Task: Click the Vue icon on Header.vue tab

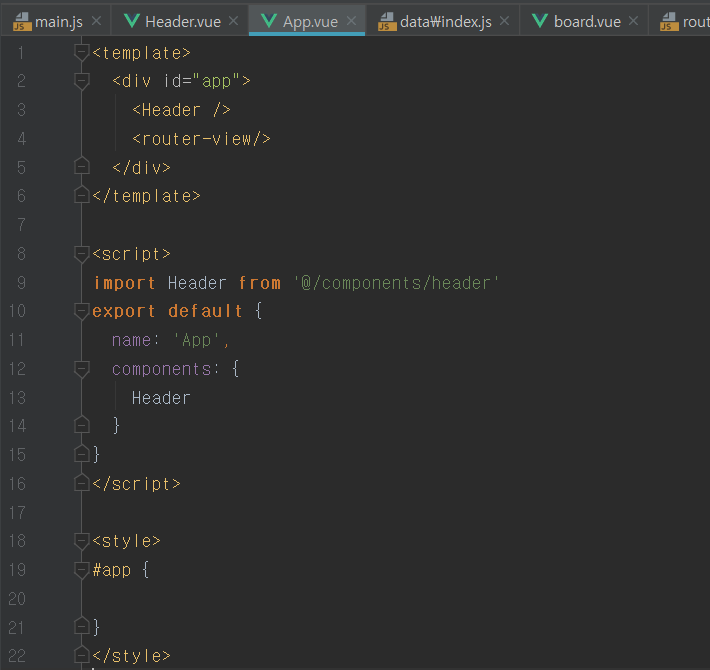Action: coord(132,20)
